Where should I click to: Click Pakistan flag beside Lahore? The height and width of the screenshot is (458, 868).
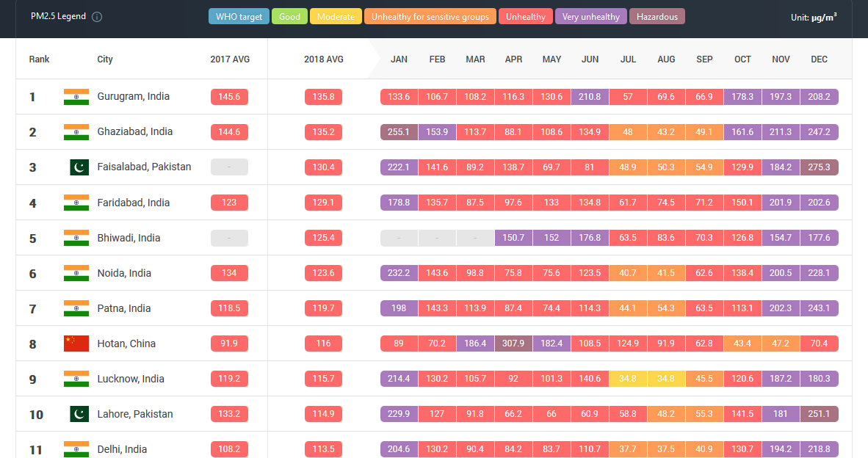[x=79, y=414]
